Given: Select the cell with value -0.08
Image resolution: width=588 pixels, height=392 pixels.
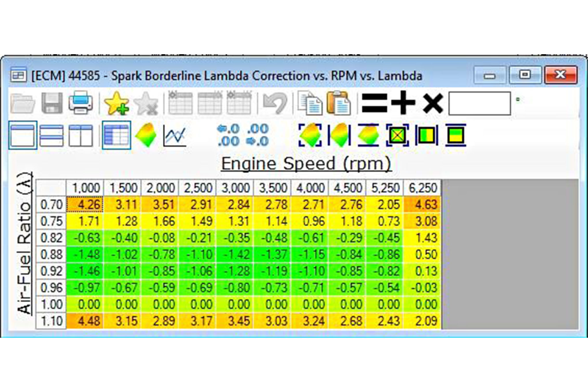Looking at the screenshot, I should 160,238.
